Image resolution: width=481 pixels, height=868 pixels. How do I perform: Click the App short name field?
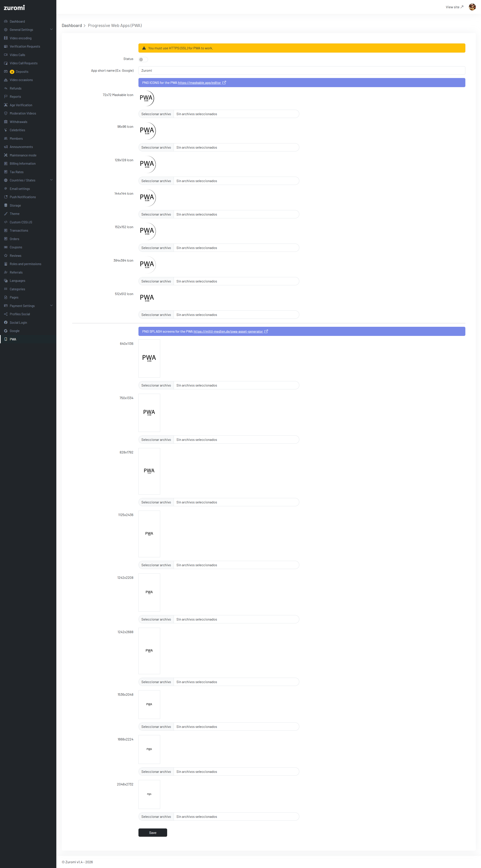(x=301, y=70)
